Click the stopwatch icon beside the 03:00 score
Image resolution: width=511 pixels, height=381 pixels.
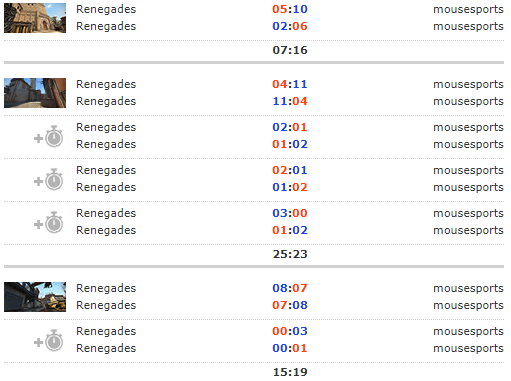49,222
